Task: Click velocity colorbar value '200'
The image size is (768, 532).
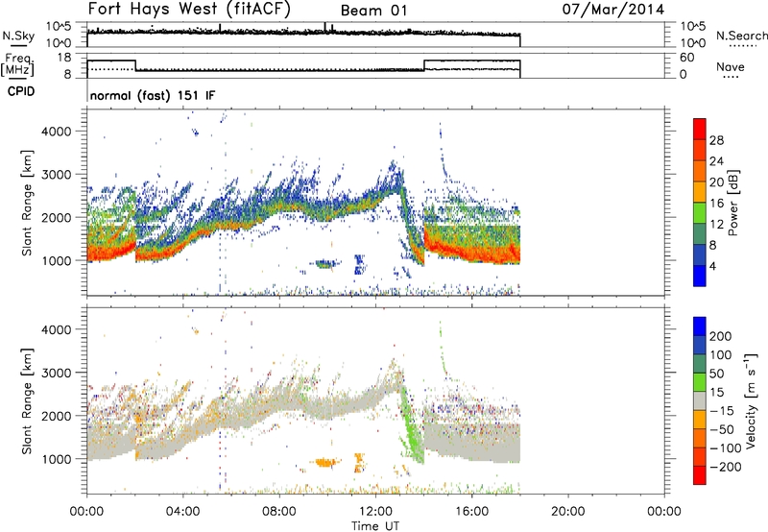Action: coord(721,336)
